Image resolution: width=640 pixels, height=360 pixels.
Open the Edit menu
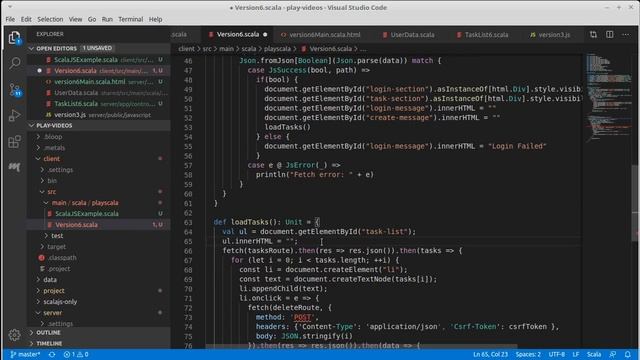[x=26, y=19]
